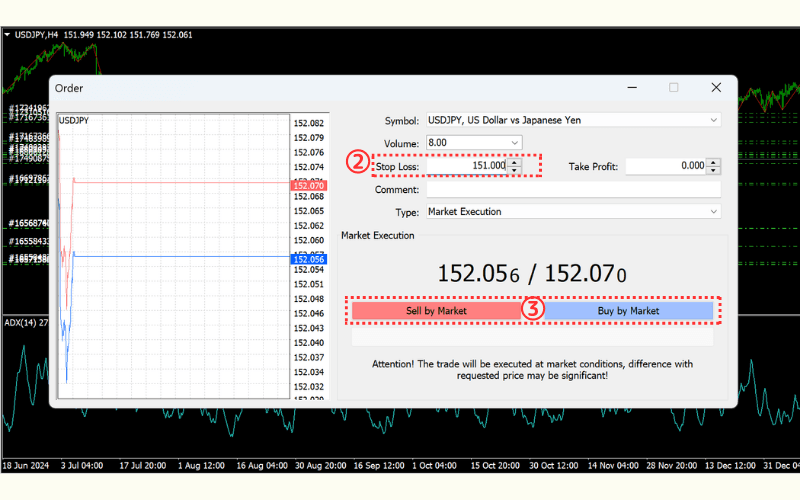Focus the Comment text field

[x=572, y=189]
